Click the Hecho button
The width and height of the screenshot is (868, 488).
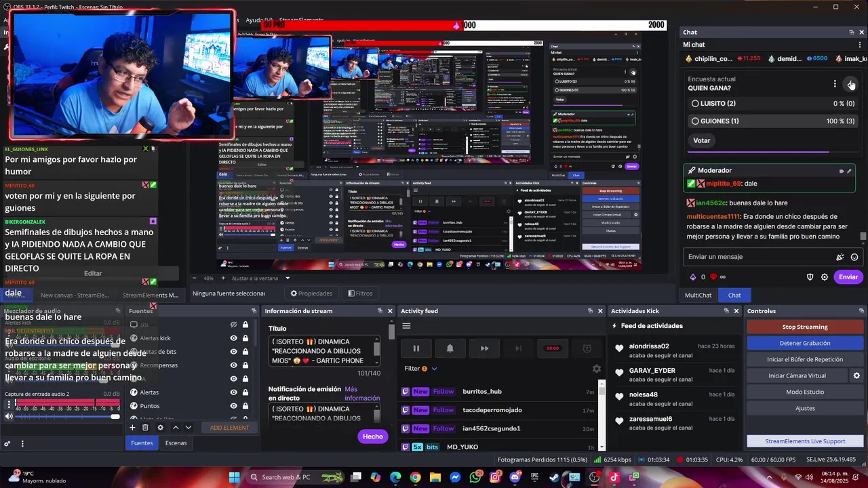[x=372, y=436]
